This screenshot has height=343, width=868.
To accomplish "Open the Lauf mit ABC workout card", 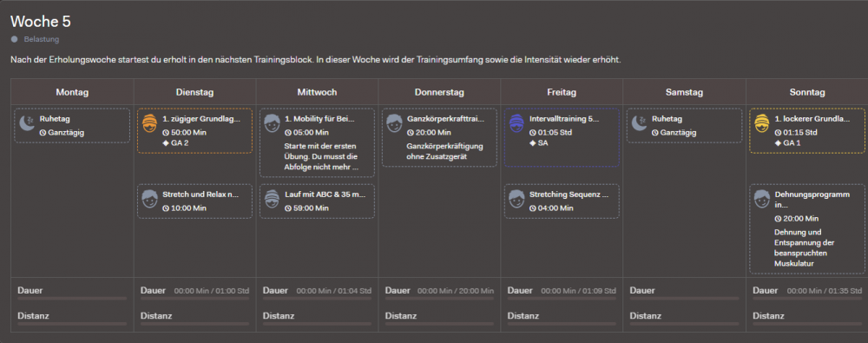I will point(317,201).
